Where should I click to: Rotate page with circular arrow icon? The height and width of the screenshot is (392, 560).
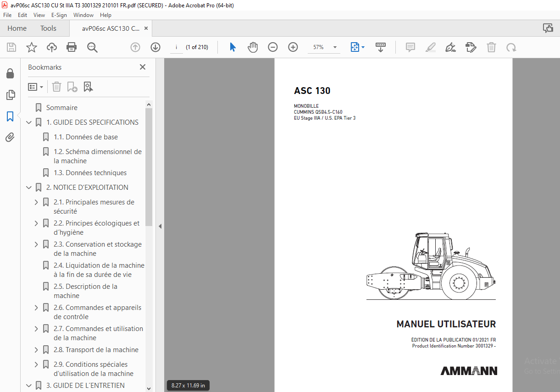(511, 47)
